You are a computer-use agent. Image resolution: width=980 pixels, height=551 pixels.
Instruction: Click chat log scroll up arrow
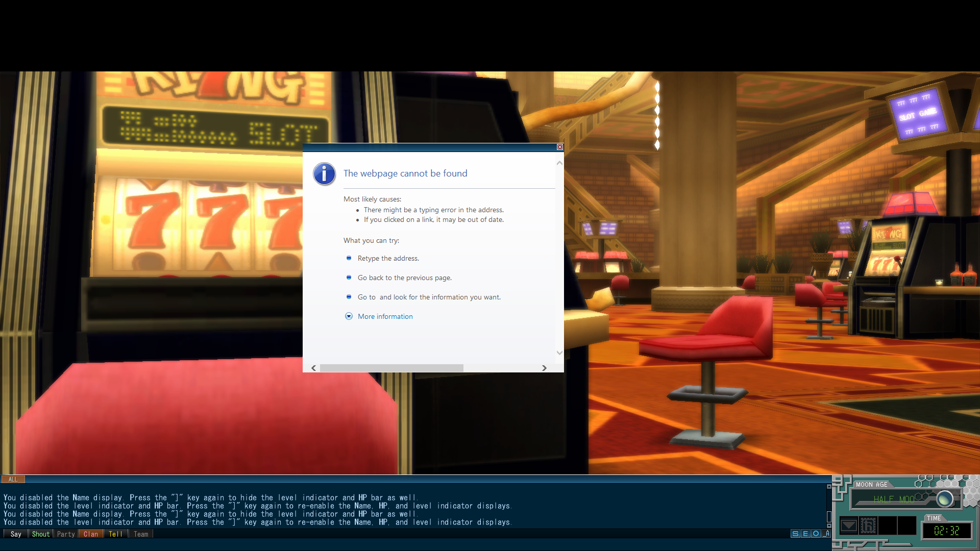click(829, 487)
